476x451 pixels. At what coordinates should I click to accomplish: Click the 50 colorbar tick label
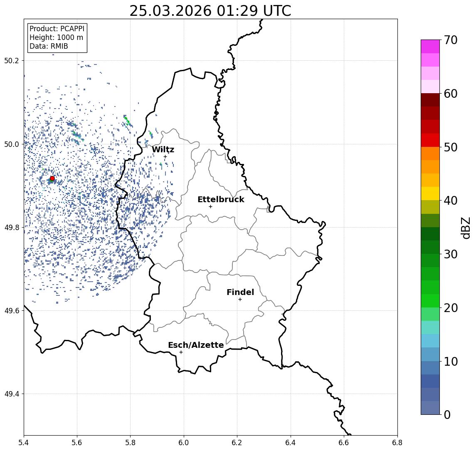click(x=450, y=147)
